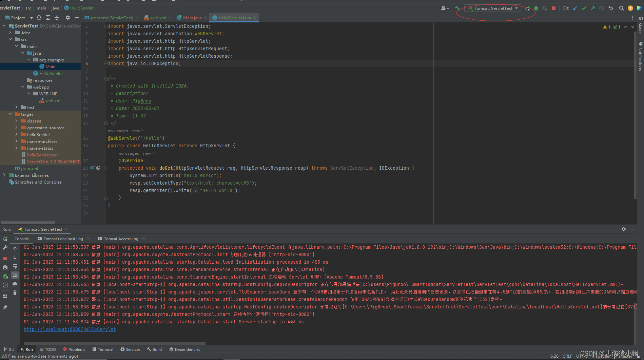Expand External Libraries node
The image size is (644, 360).
tap(4, 175)
